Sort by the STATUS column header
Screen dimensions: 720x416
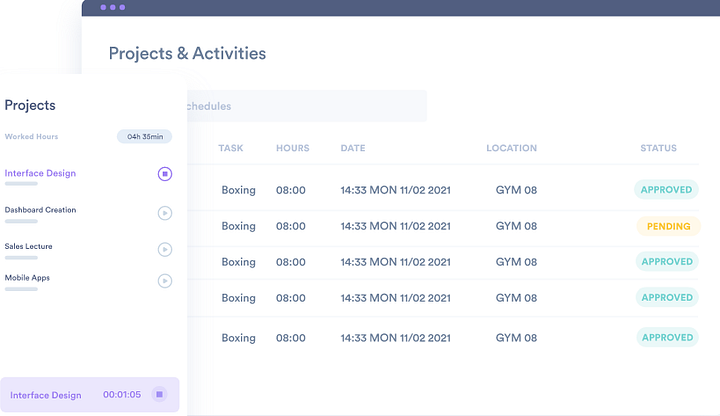point(658,148)
